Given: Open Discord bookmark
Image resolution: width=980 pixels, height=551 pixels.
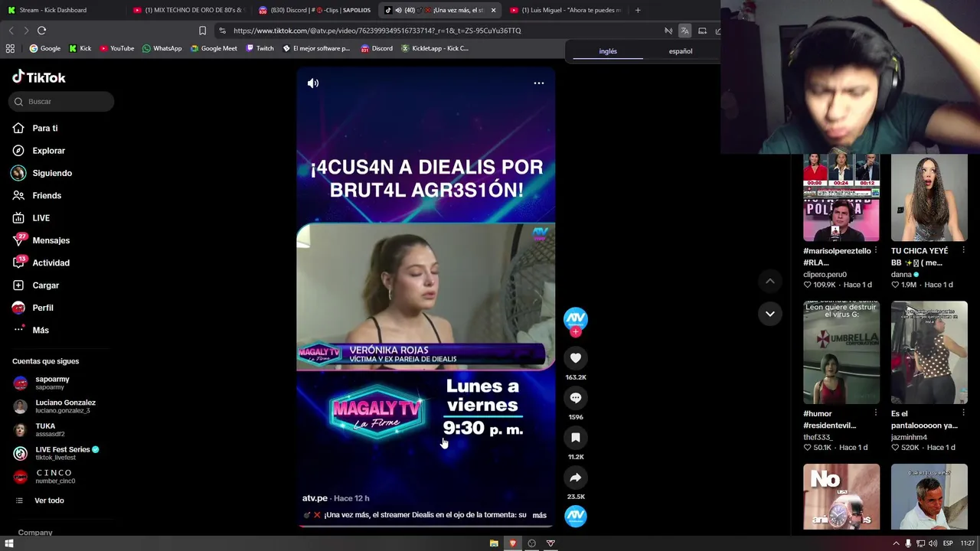Looking at the screenshot, I should pyautogui.click(x=377, y=48).
